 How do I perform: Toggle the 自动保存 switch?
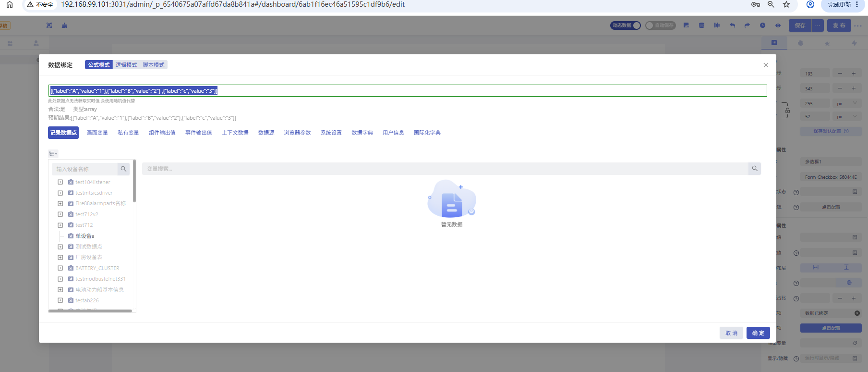660,25
